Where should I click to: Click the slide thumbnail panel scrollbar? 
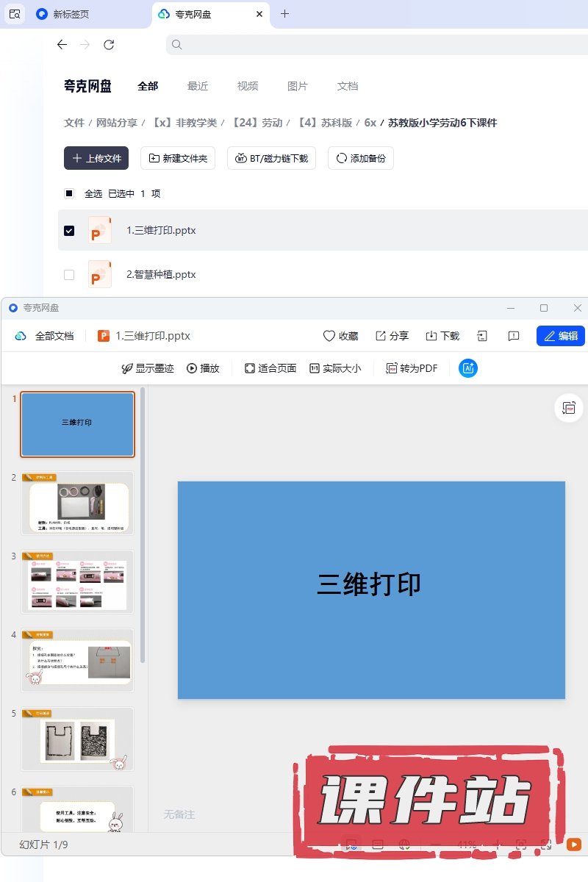tap(143, 514)
